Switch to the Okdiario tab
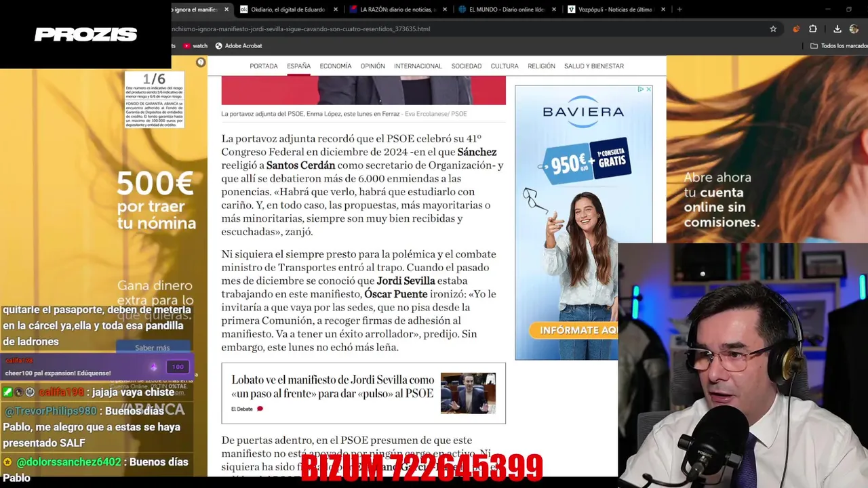The height and width of the screenshot is (488, 868). tap(287, 9)
